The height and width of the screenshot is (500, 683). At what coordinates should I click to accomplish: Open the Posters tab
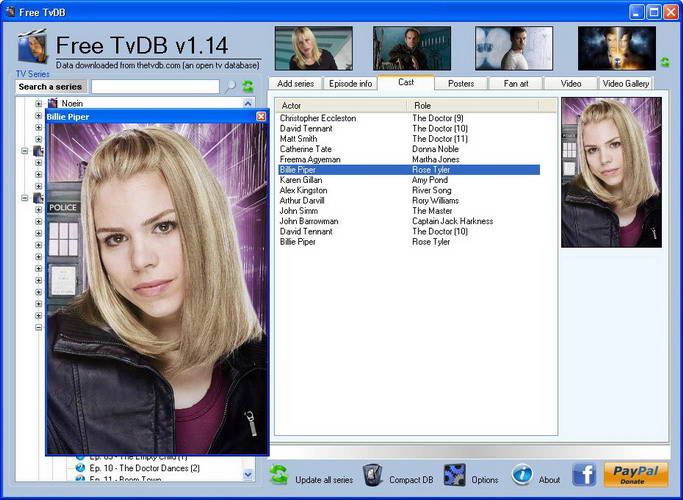click(x=461, y=84)
